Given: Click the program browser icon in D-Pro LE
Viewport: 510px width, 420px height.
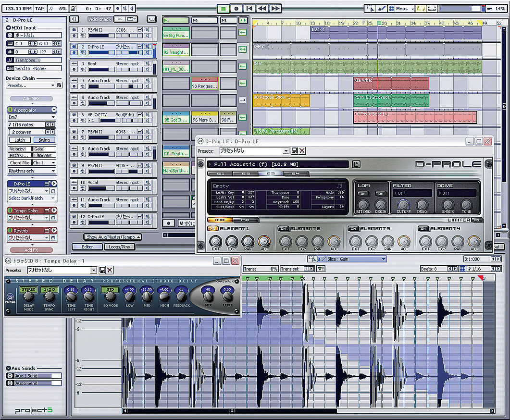Looking at the screenshot, I should pyautogui.click(x=356, y=164).
